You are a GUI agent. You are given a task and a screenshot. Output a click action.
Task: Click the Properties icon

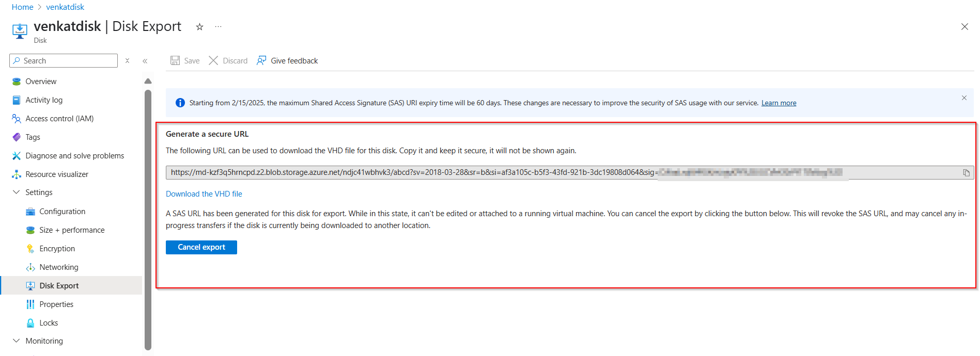pos(30,304)
